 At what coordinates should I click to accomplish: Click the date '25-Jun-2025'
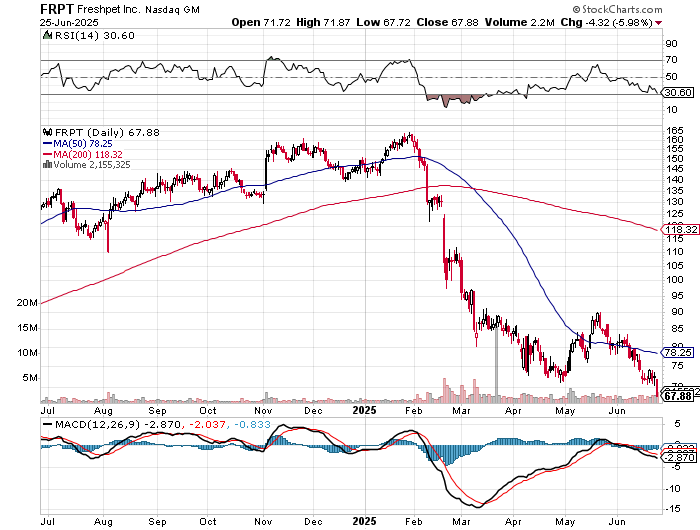point(69,22)
